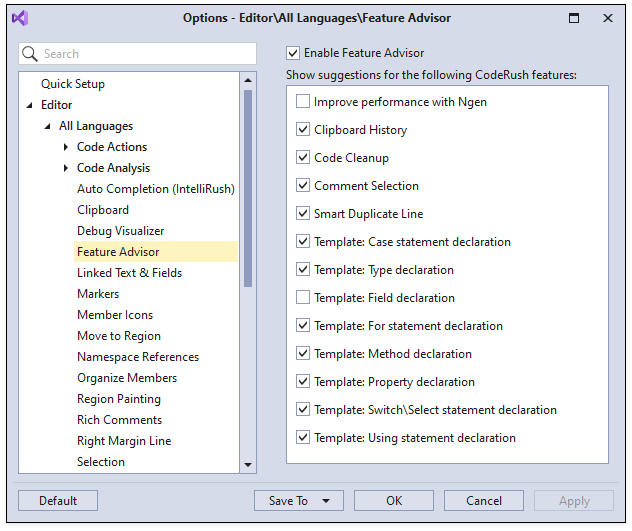Uncheck Template: Case statement declaration
632x531 pixels.
point(303,241)
